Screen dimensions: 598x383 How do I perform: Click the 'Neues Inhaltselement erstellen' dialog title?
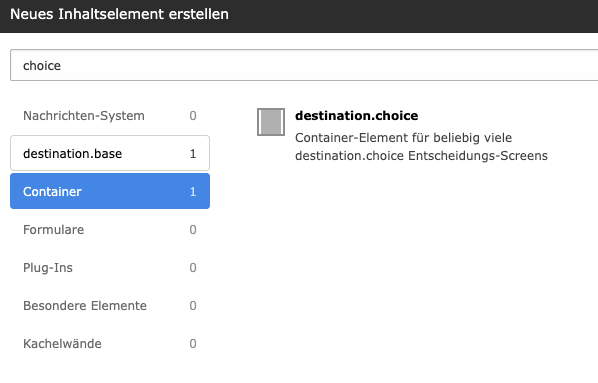tap(119, 14)
